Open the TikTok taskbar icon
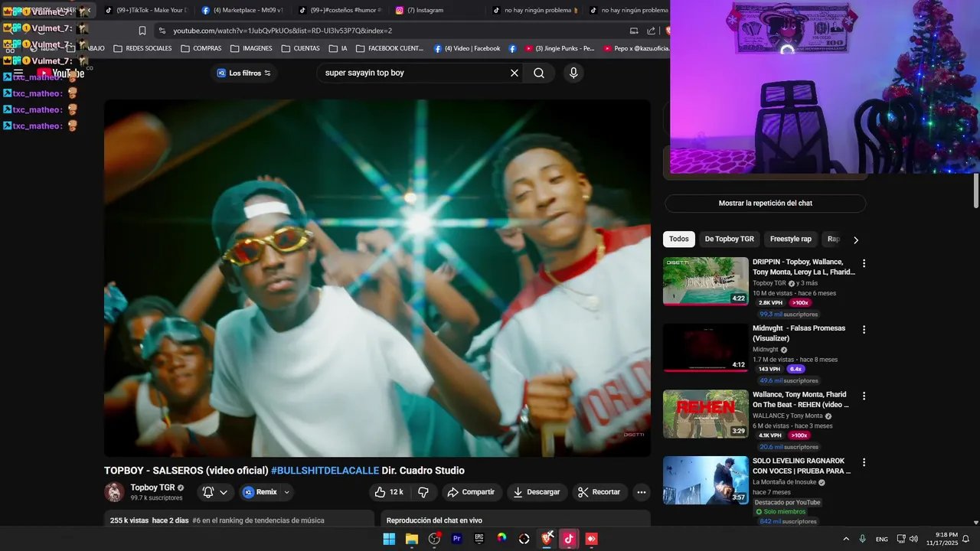Viewport: 980px width, 551px height. click(x=569, y=539)
